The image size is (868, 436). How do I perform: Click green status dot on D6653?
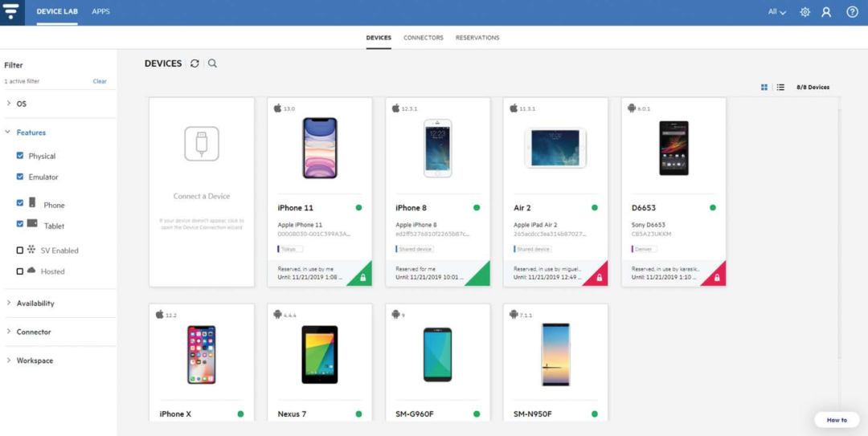click(712, 207)
